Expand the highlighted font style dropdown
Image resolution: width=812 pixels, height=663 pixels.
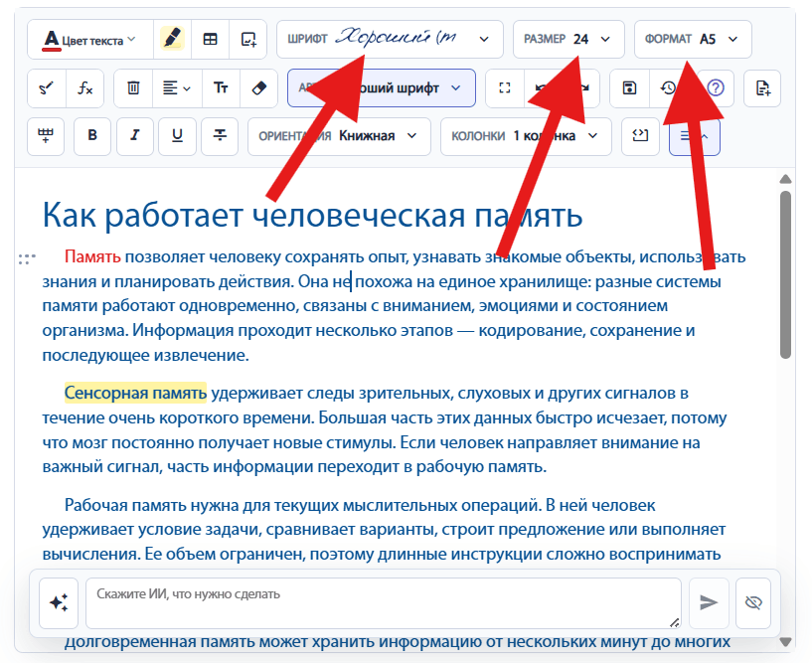coord(381,88)
